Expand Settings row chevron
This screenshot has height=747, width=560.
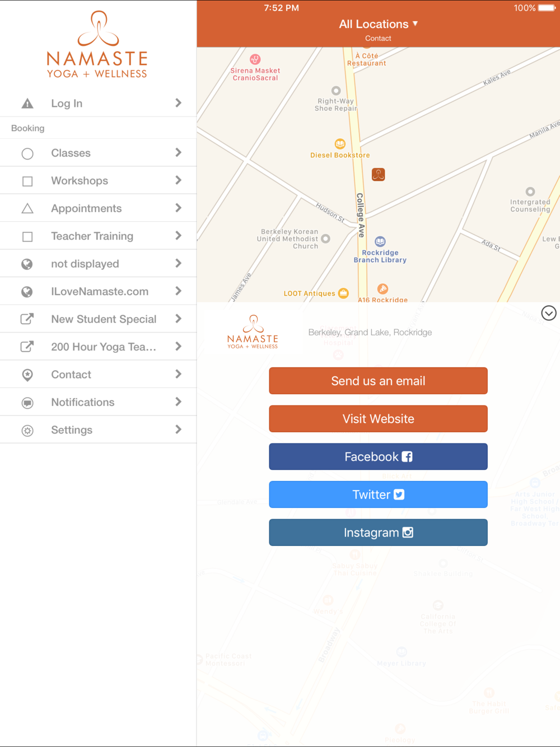[x=178, y=429]
